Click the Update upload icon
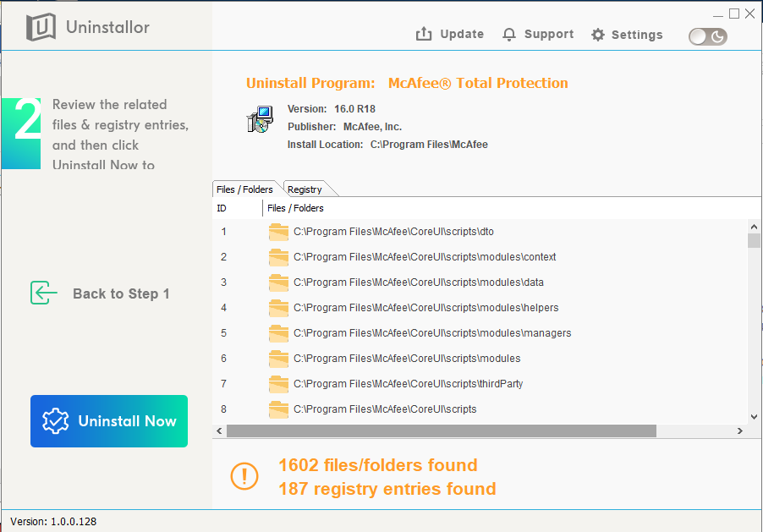The image size is (763, 532). [x=423, y=34]
